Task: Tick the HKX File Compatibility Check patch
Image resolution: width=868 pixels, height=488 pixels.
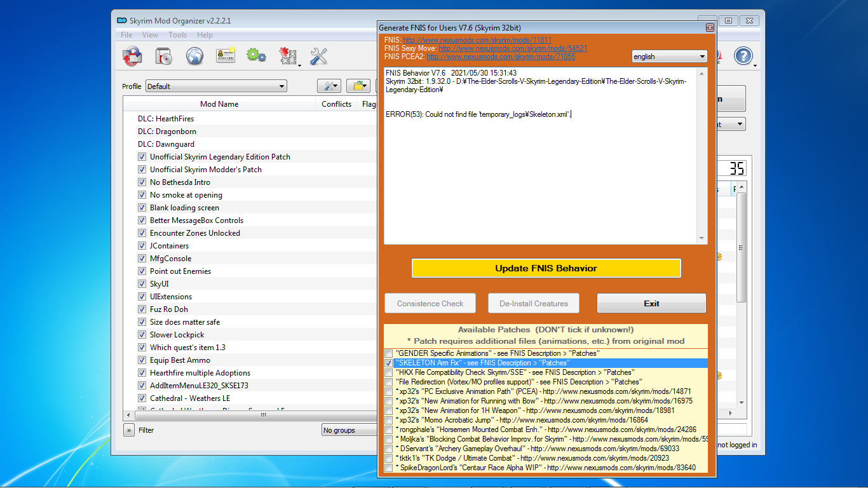Action: point(388,372)
